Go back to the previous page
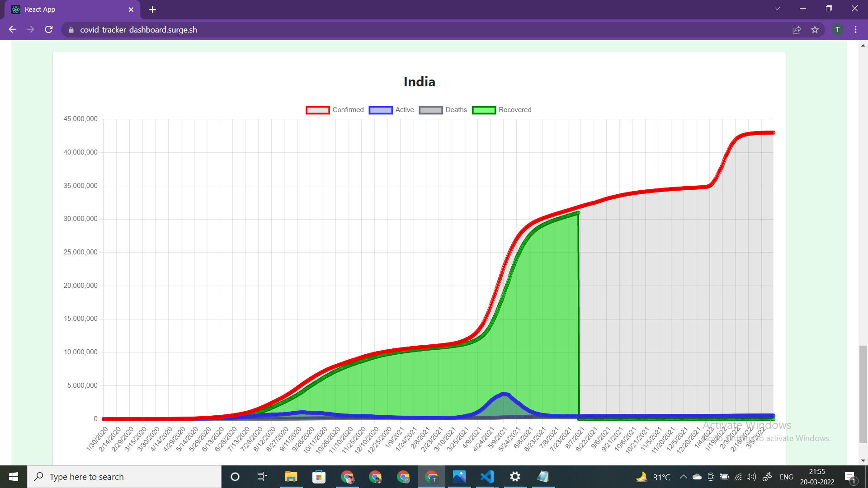868x488 pixels. (12, 29)
